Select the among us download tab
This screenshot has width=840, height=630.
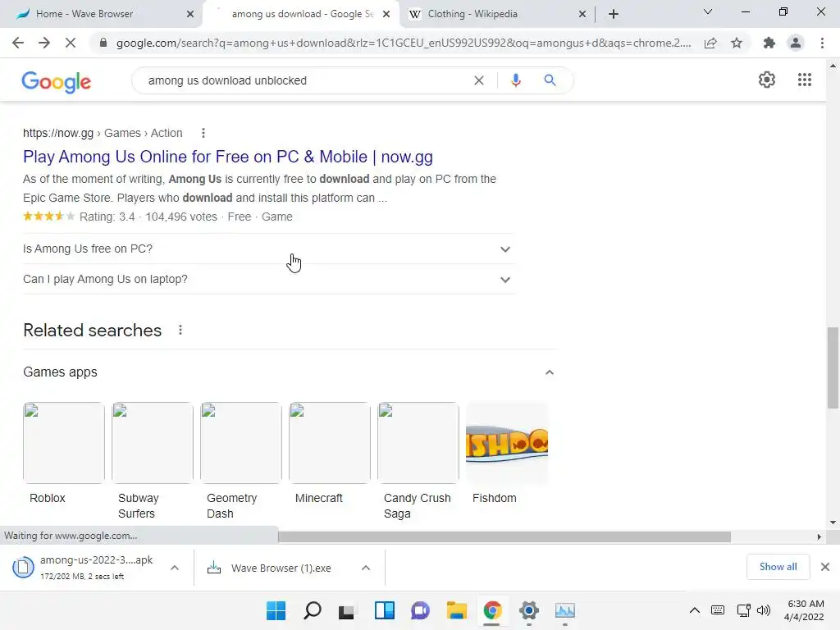tap(302, 14)
